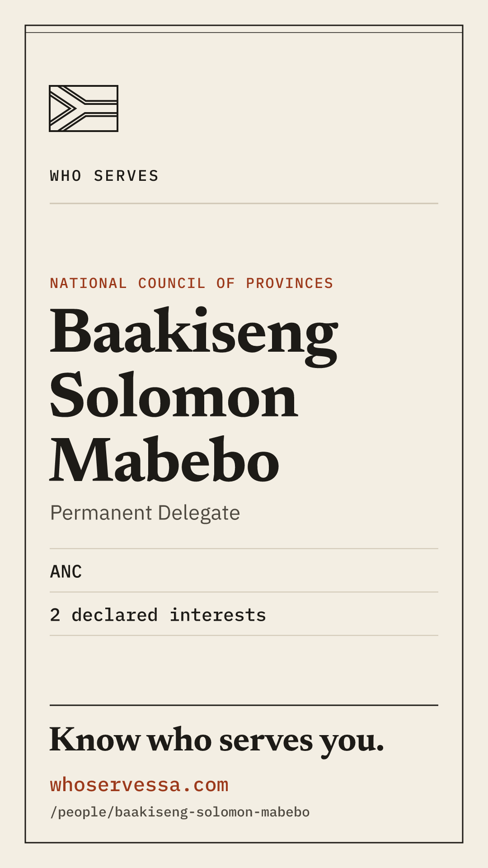Click the thick divider above the tagline
Image resolution: width=488 pixels, height=868 pixels.
click(244, 705)
